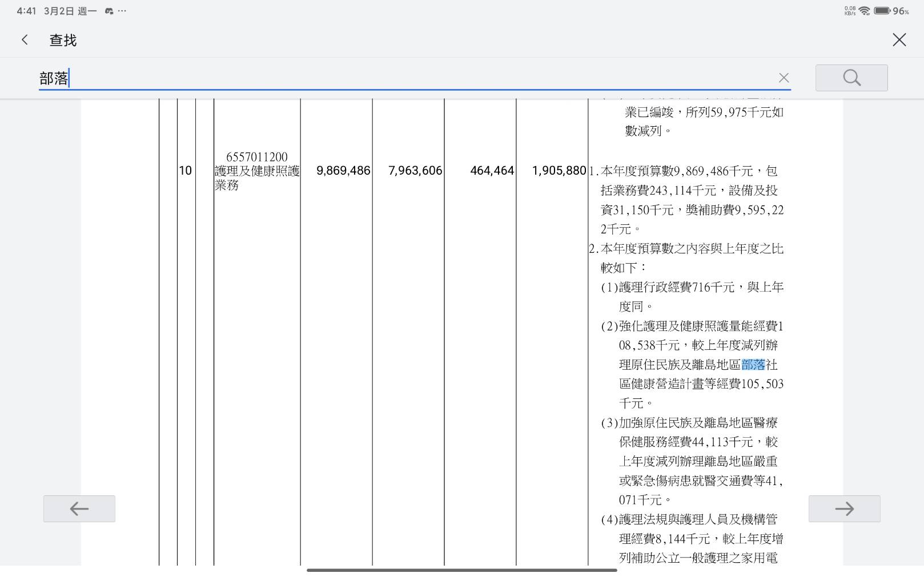The height and width of the screenshot is (577, 924).
Task: Jump to next search match arrow
Action: point(844,509)
